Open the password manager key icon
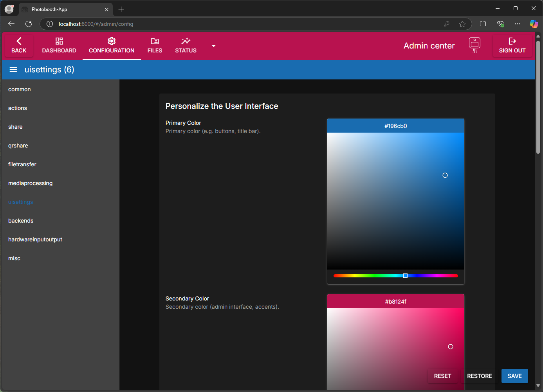The width and height of the screenshot is (543, 392). point(447,24)
